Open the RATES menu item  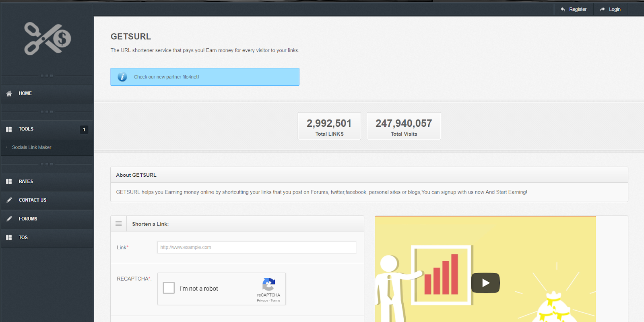point(47,182)
